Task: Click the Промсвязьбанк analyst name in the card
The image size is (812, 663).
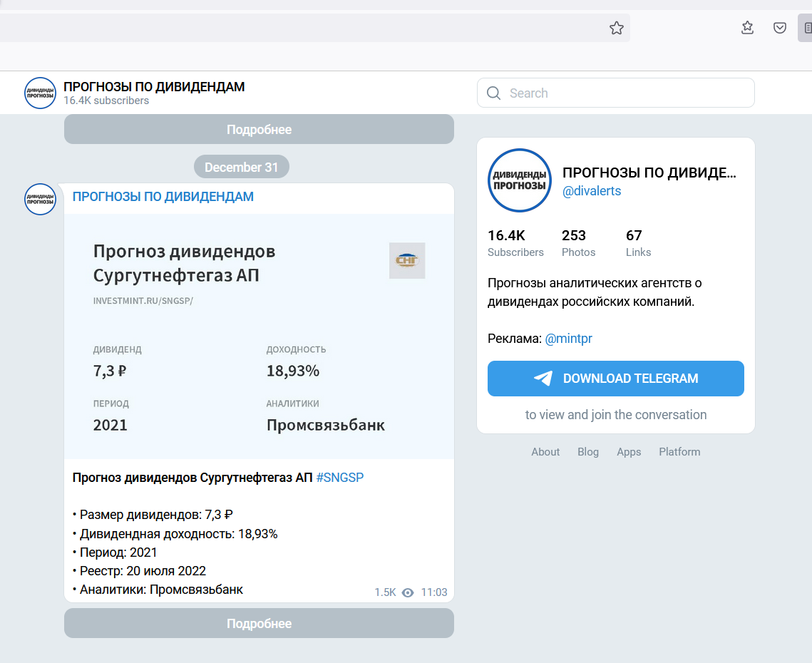Action: coord(326,425)
